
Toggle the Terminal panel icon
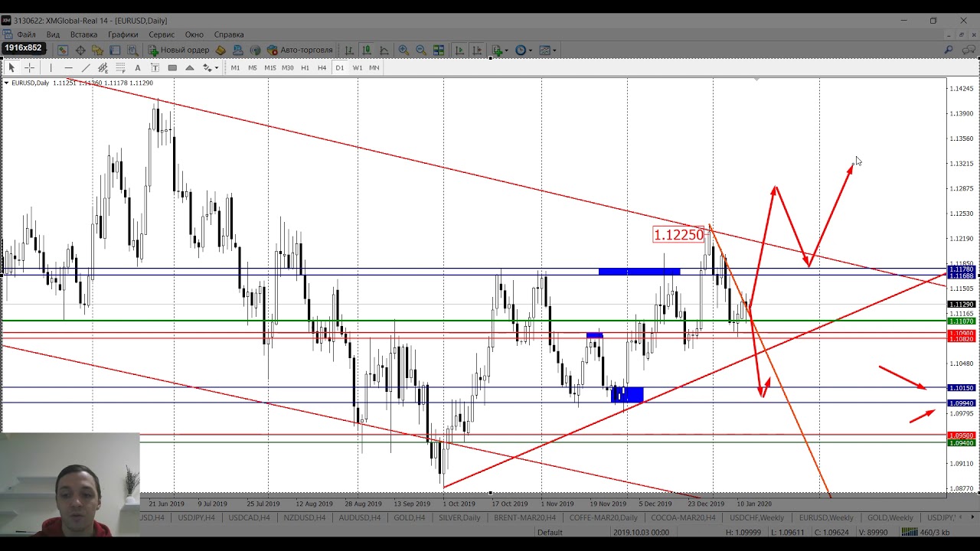pyautogui.click(x=115, y=50)
